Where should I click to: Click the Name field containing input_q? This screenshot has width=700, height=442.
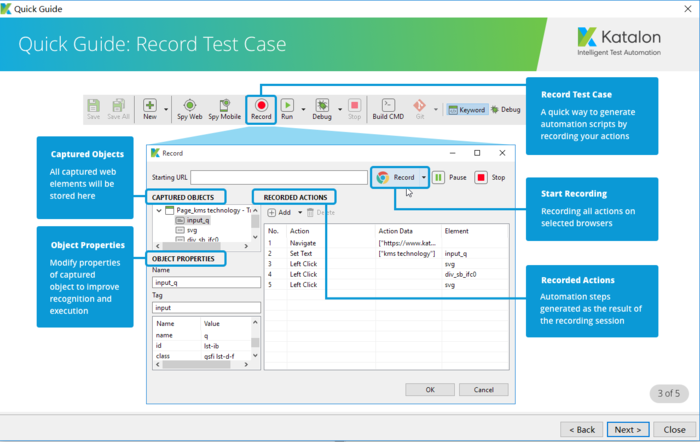coord(206,282)
